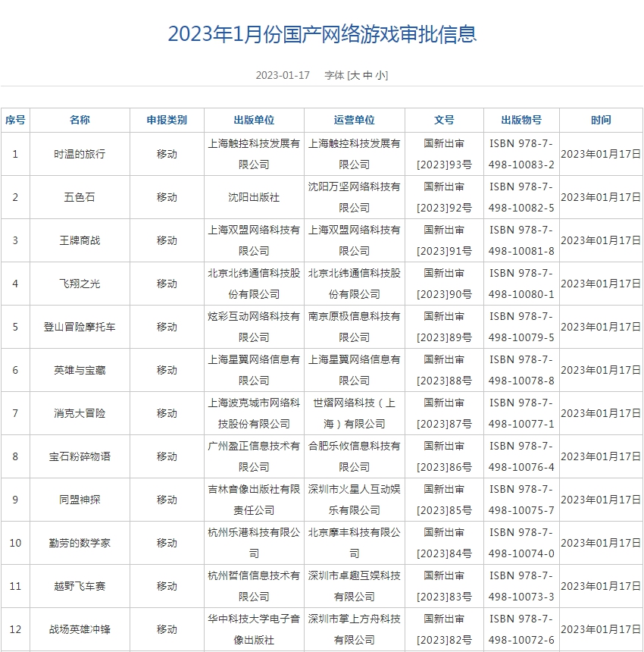
Task: Click operator 上海双盟网络科技有限公司 in row 3
Action: (x=355, y=241)
